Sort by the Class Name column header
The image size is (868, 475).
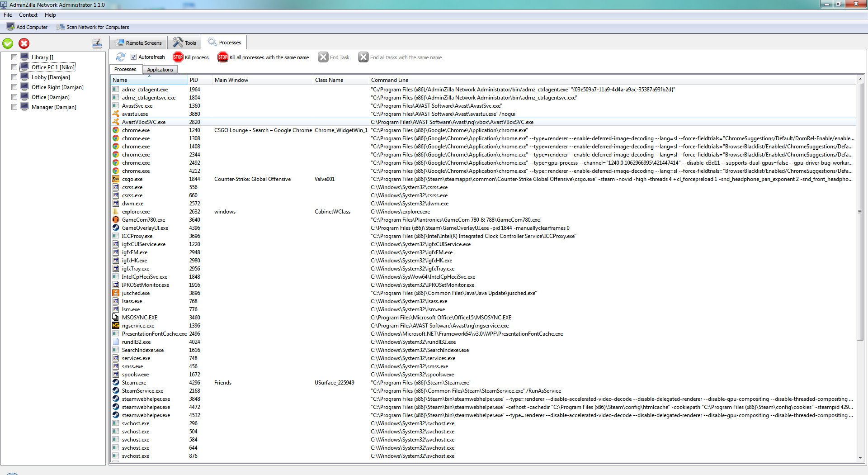click(x=341, y=80)
